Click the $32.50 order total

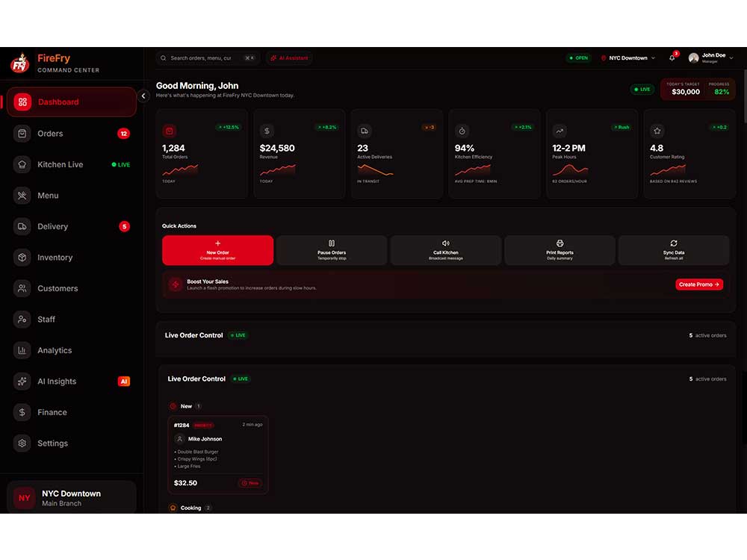pos(185,483)
